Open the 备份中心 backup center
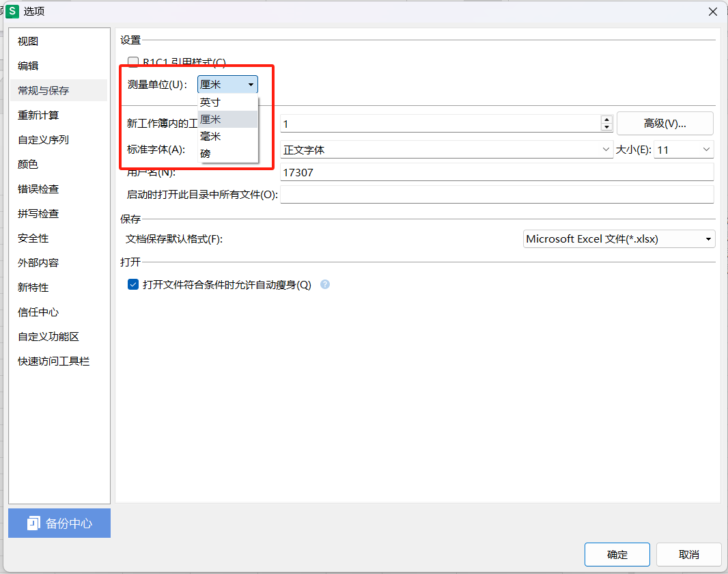Screen dimensions: 728x574 pyautogui.click(x=59, y=523)
